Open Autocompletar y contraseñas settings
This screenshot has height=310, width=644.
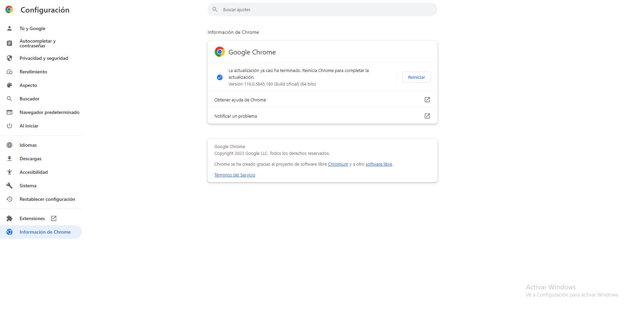pyautogui.click(x=38, y=43)
